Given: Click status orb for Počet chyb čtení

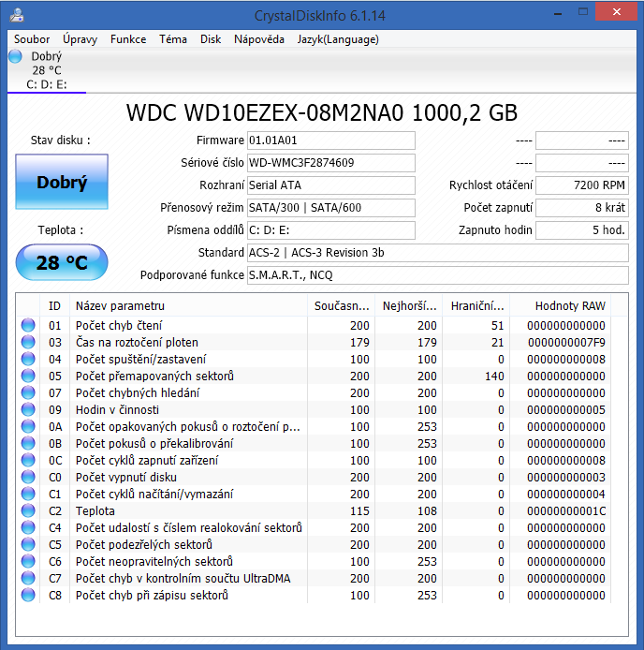Looking at the screenshot, I should click(x=28, y=326).
